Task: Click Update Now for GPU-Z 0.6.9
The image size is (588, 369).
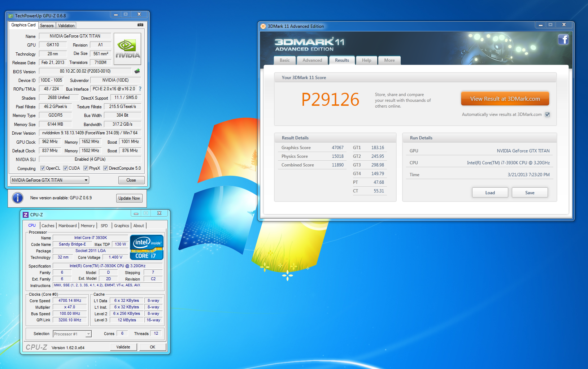Action: (129, 198)
